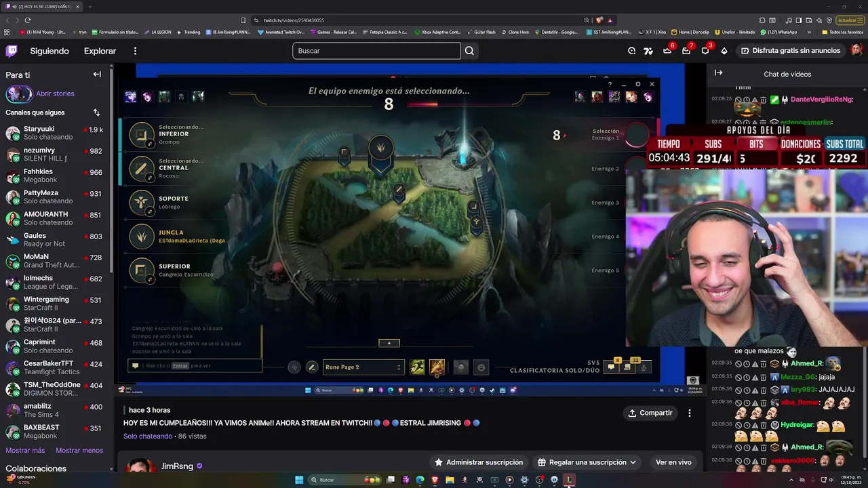Click the JimRsng channel name
The height and width of the screenshot is (488, 868).
(177, 466)
